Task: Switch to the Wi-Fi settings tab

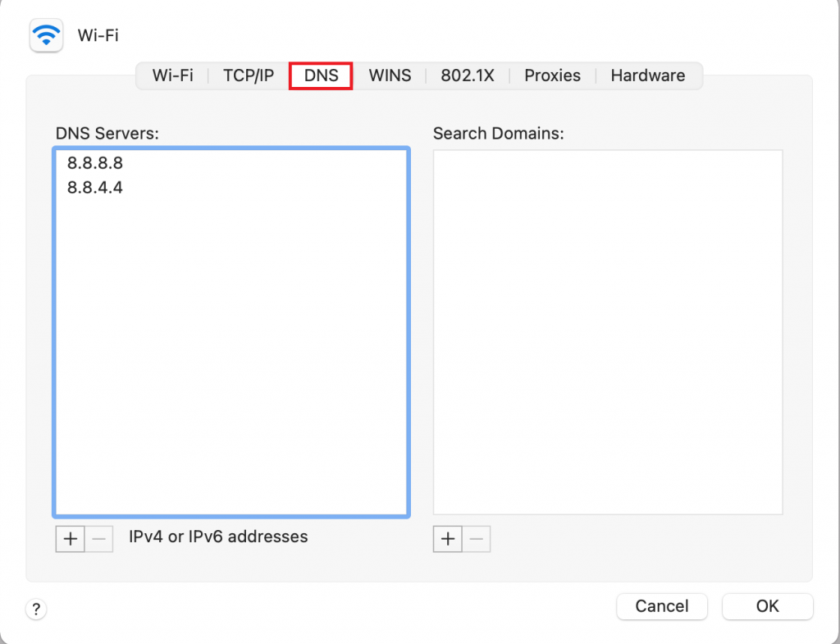Action: 172,75
